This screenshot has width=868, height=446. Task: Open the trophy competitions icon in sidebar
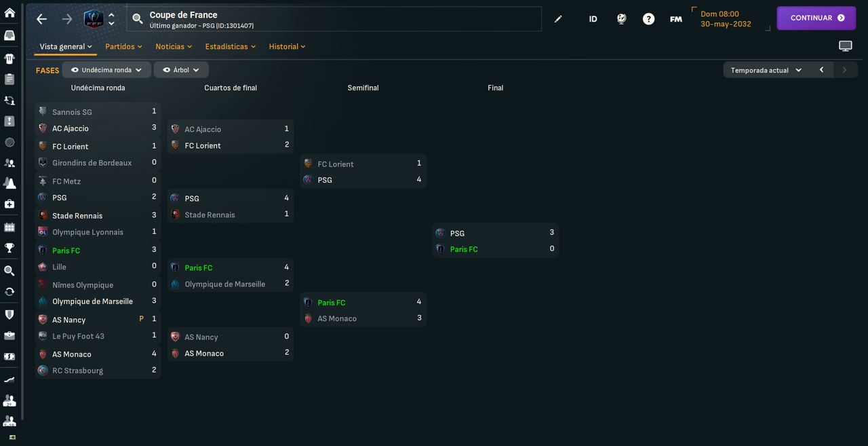[9, 248]
